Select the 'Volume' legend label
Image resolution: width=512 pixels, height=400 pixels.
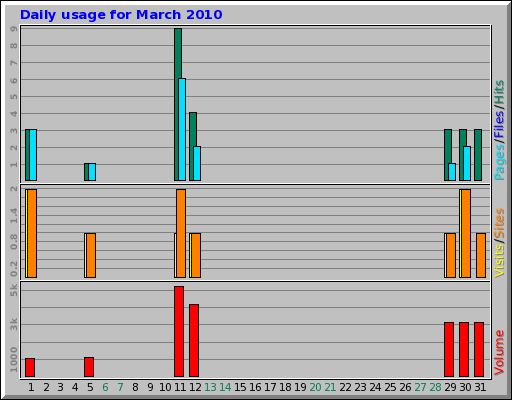coord(499,352)
